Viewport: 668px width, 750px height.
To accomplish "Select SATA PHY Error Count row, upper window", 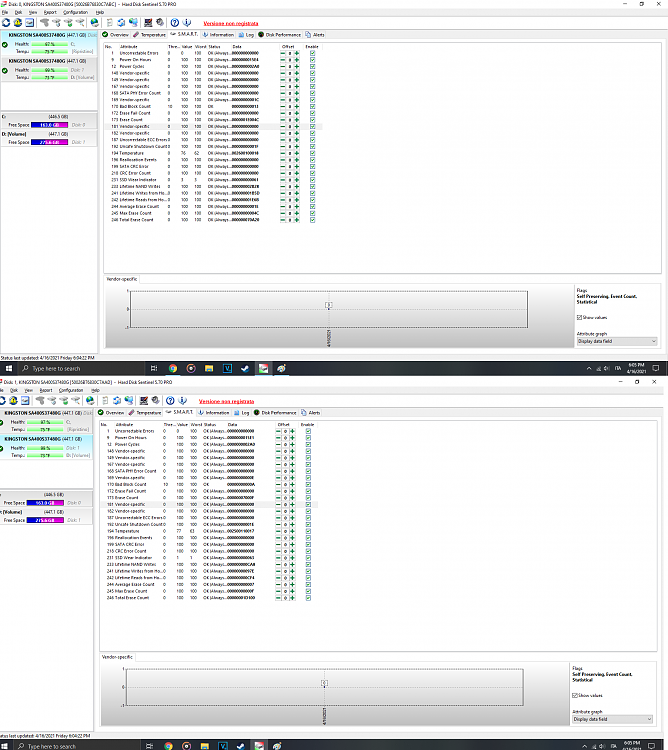I will 213,93.
